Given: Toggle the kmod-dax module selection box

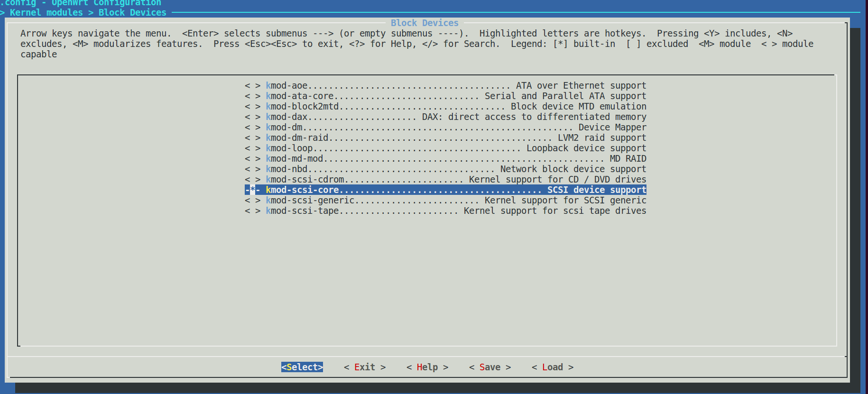Looking at the screenshot, I should pos(253,117).
